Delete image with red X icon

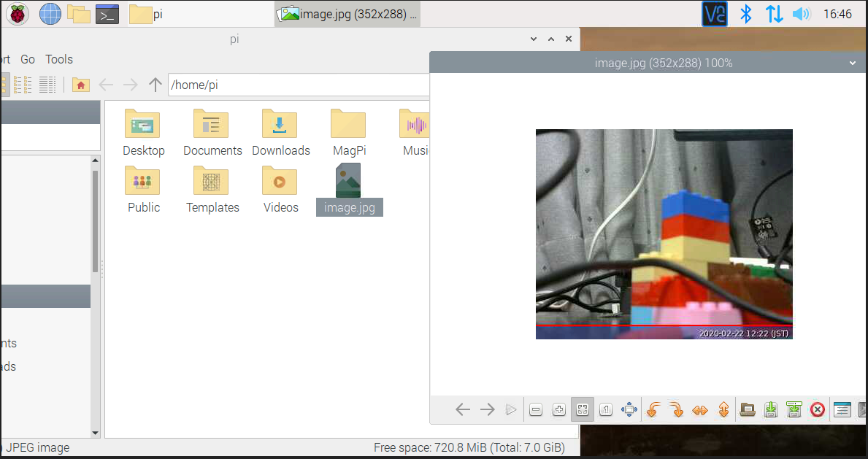coord(818,410)
